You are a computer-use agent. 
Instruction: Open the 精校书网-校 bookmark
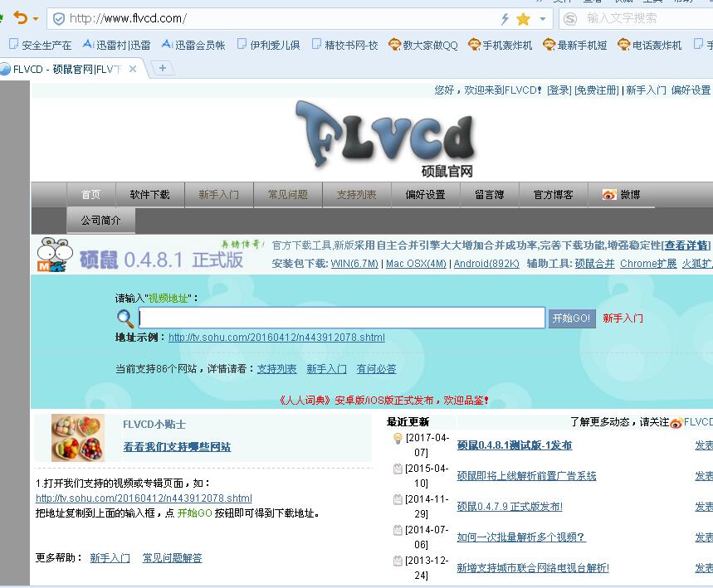[x=345, y=45]
